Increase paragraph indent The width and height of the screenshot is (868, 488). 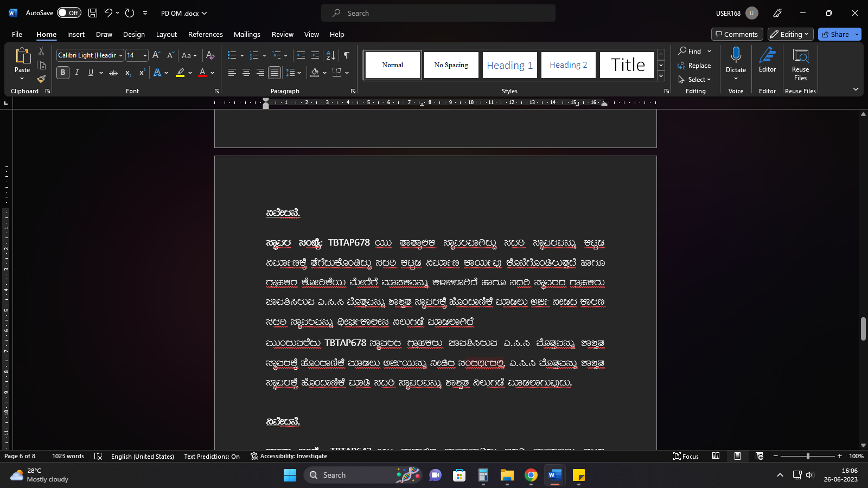315,55
